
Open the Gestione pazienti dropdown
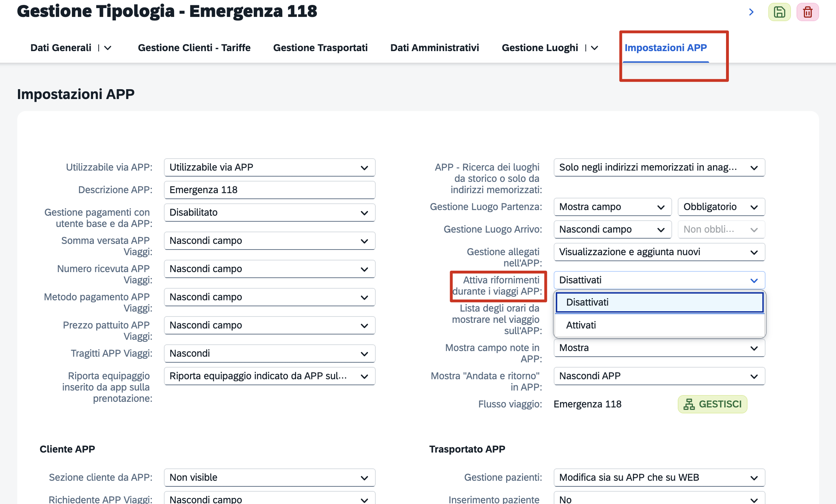pos(659,478)
